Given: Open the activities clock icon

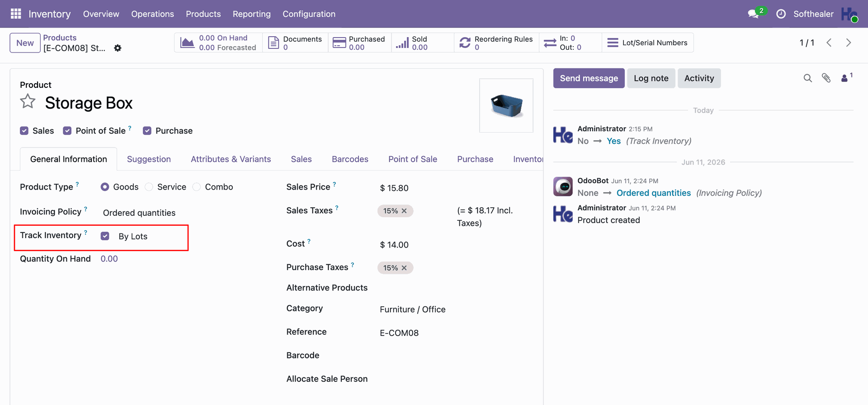Looking at the screenshot, I should point(781,14).
